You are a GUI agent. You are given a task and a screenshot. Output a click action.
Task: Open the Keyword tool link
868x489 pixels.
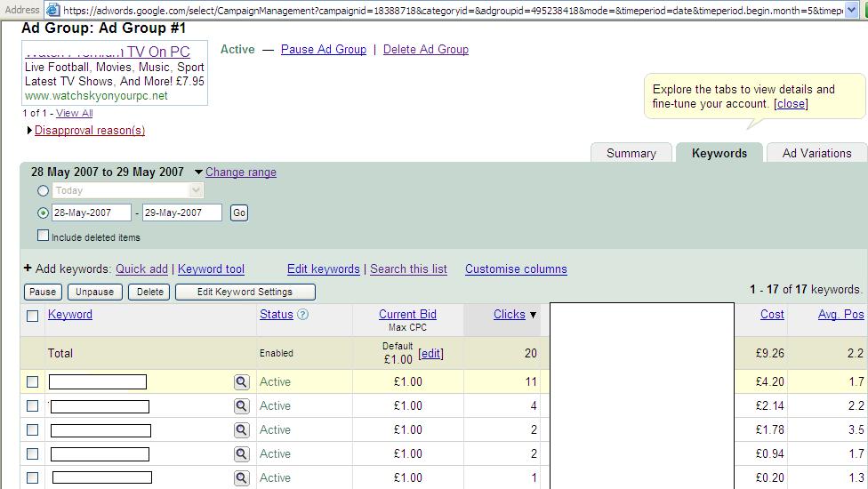[x=211, y=269]
